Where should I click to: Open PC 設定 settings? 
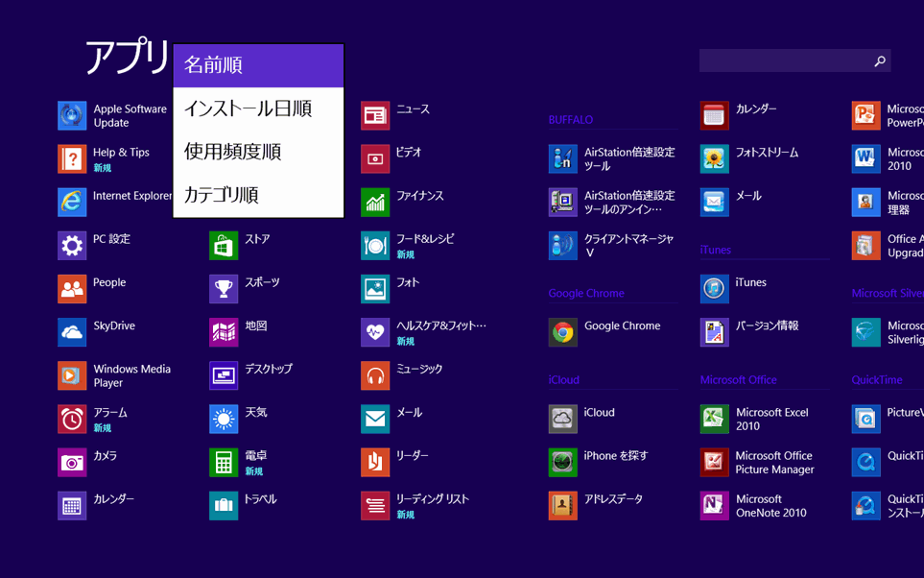101,239
